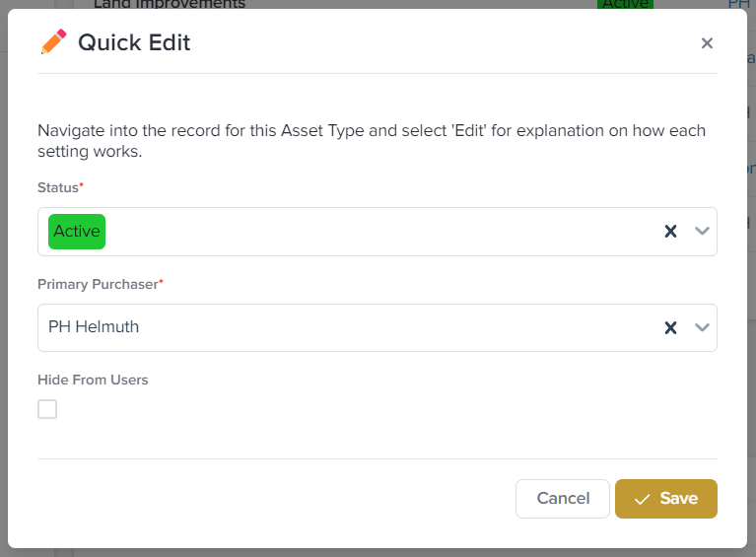Click Land Improvements row behind the dialog
This screenshot has height=557, width=756.
click(170, 4)
